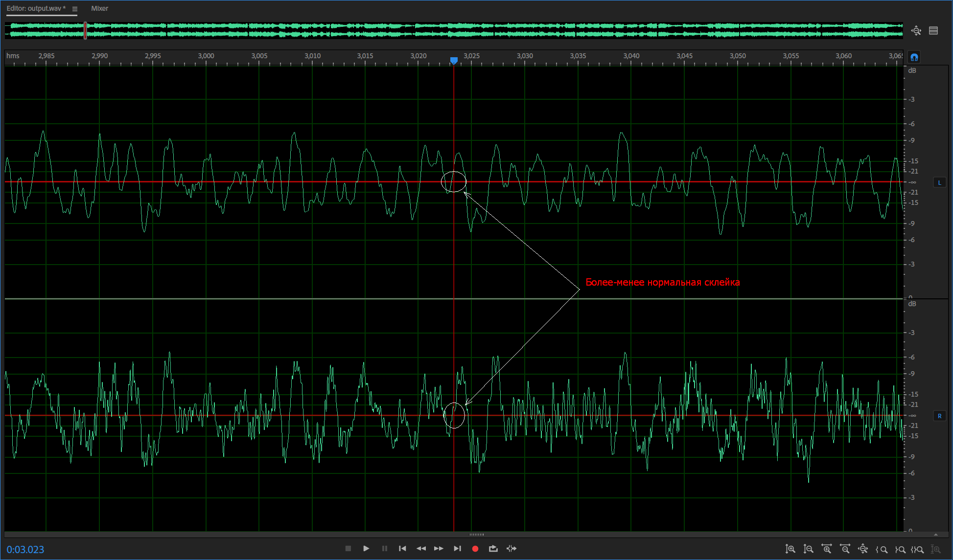
Task: Select the Editor: output.wav tab
Action: (36, 8)
